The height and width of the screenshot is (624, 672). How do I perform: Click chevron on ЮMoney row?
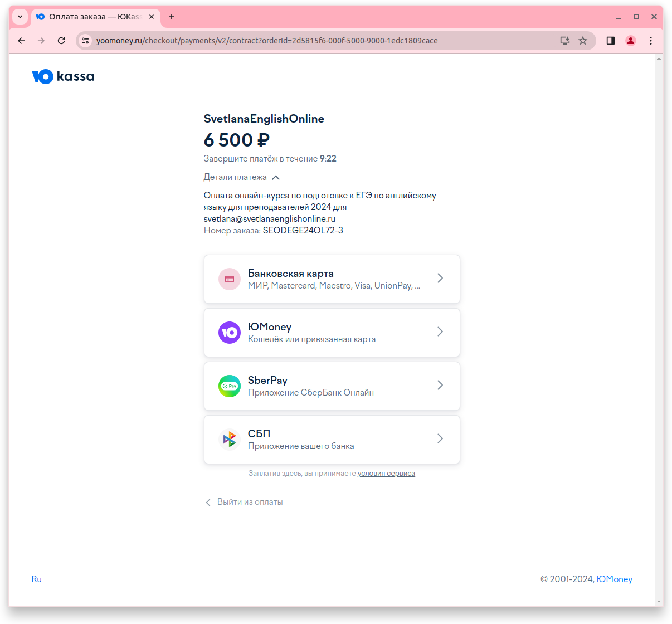pos(440,331)
